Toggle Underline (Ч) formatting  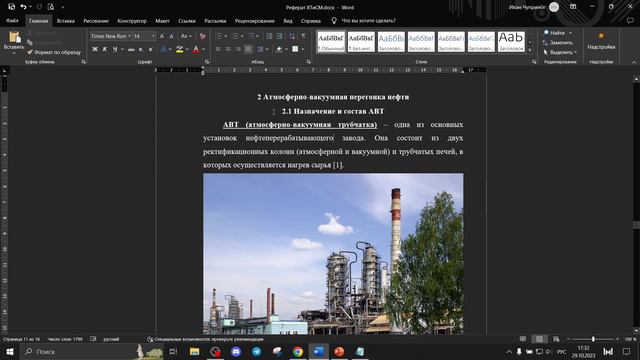click(x=115, y=49)
